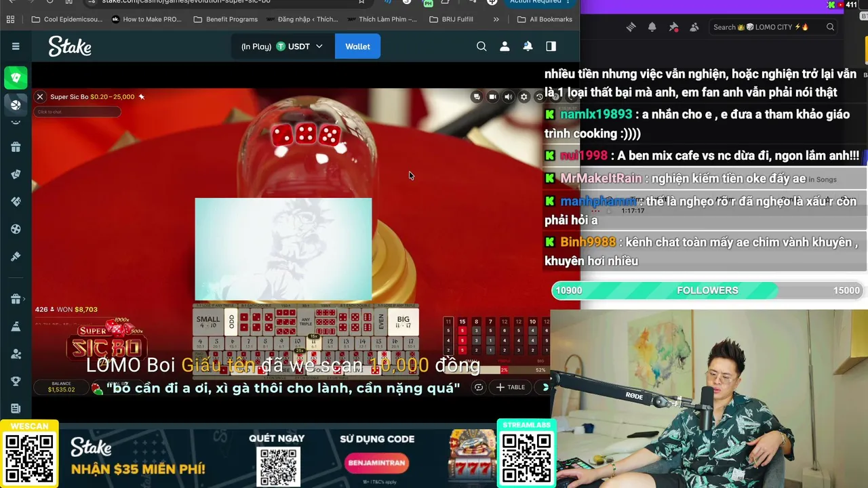Open the game chat bubble icon
The height and width of the screenshot is (488, 868).
coord(477,97)
